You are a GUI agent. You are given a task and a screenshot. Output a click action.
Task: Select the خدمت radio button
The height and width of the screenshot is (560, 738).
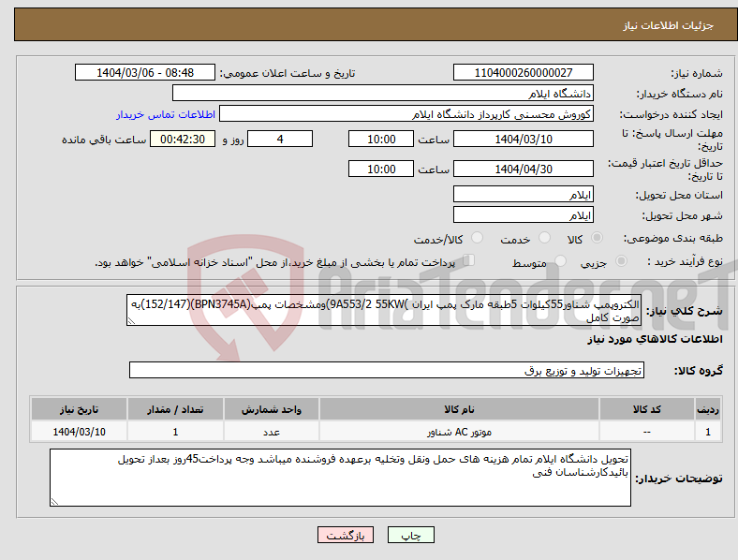pyautogui.click(x=544, y=238)
